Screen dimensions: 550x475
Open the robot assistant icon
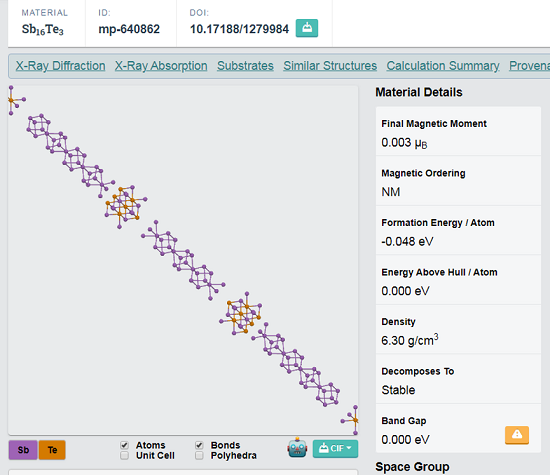297,448
